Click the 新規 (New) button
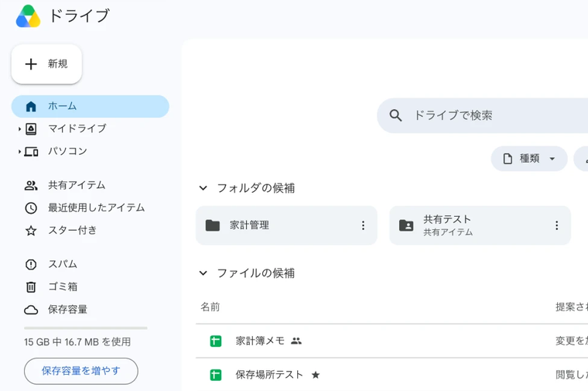Image resolution: width=588 pixels, height=391 pixels. pyautogui.click(x=46, y=64)
